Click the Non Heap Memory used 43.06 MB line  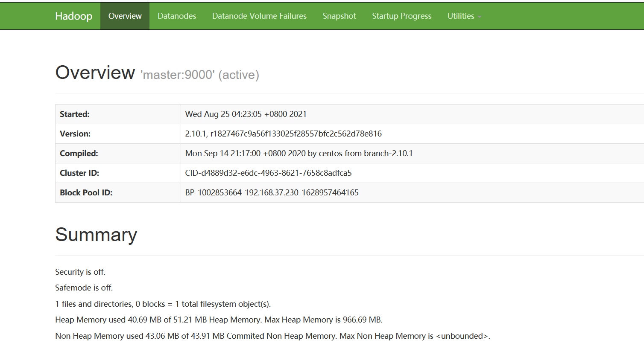tap(272, 336)
